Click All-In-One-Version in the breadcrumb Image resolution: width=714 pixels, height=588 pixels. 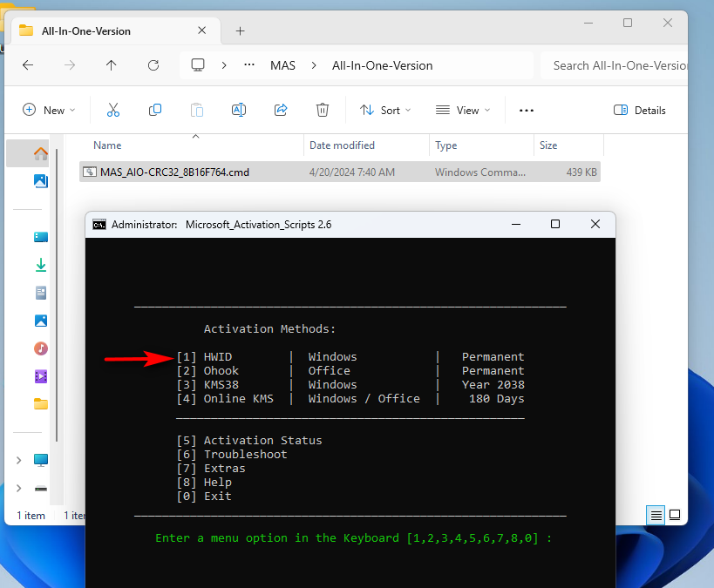(382, 65)
